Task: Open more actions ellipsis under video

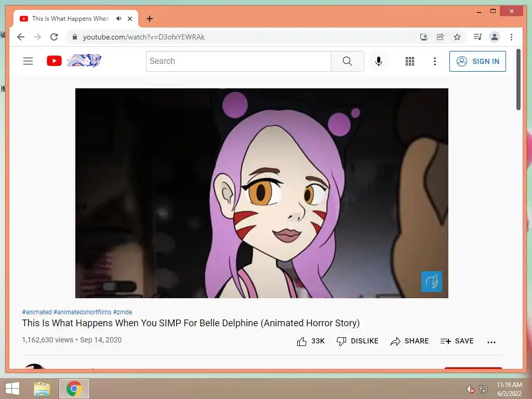Action: coord(491,342)
